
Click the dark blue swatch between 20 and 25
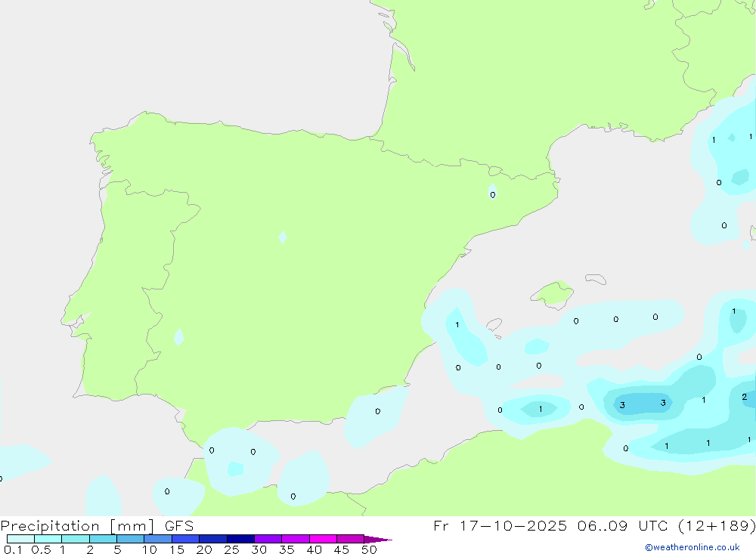coord(213,539)
